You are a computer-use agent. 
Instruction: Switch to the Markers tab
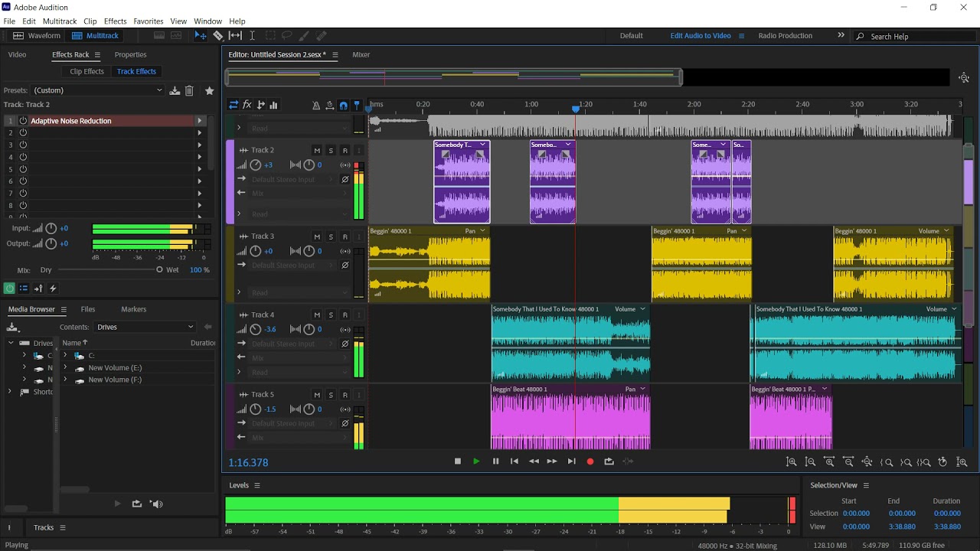[134, 309]
